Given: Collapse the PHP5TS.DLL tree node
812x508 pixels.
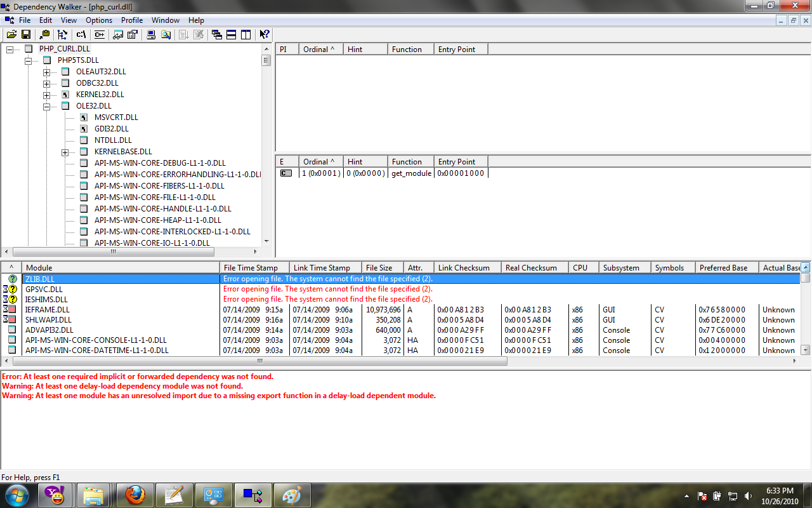Looking at the screenshot, I should 28,60.
